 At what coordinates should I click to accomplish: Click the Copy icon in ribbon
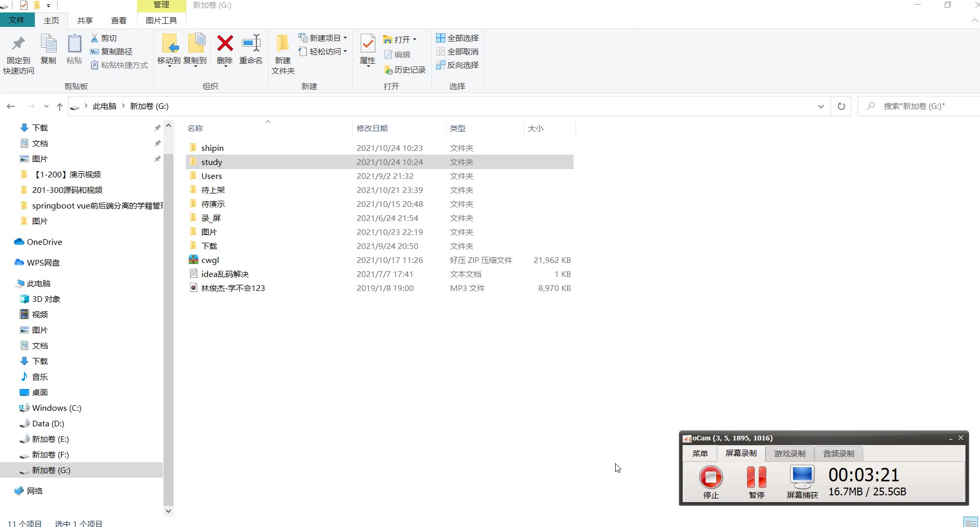click(x=48, y=50)
